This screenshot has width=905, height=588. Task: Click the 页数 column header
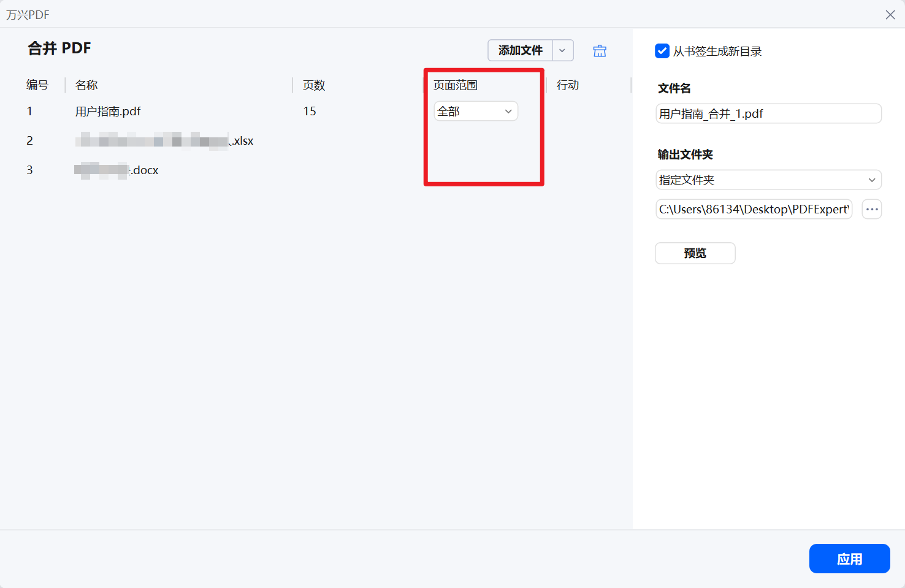pyautogui.click(x=313, y=85)
